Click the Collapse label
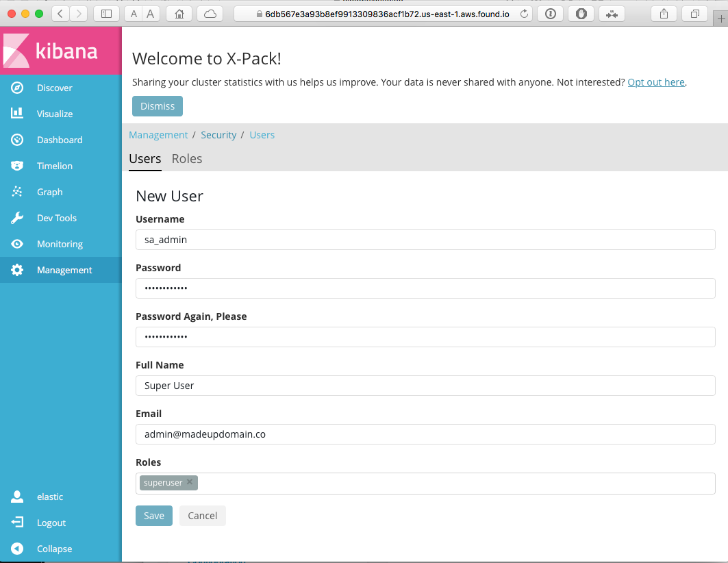The width and height of the screenshot is (728, 563). [54, 549]
